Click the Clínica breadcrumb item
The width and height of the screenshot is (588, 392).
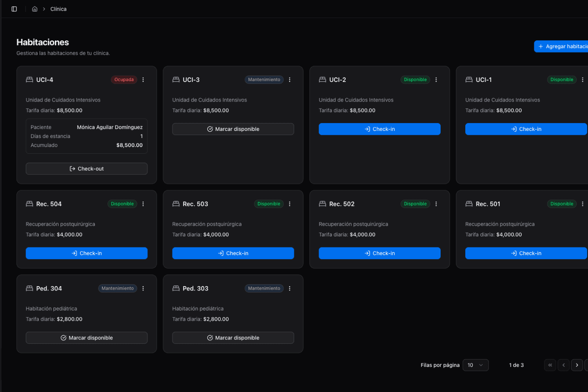tap(58, 9)
